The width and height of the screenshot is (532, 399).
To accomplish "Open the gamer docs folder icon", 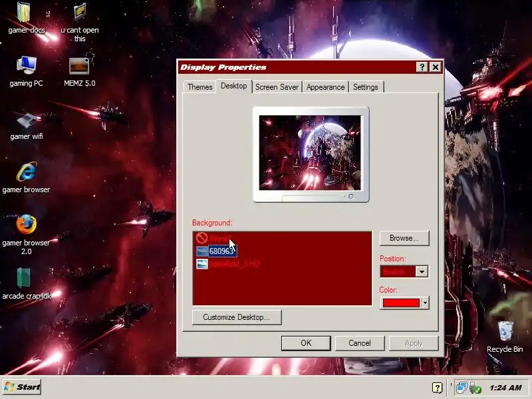I will (24, 12).
